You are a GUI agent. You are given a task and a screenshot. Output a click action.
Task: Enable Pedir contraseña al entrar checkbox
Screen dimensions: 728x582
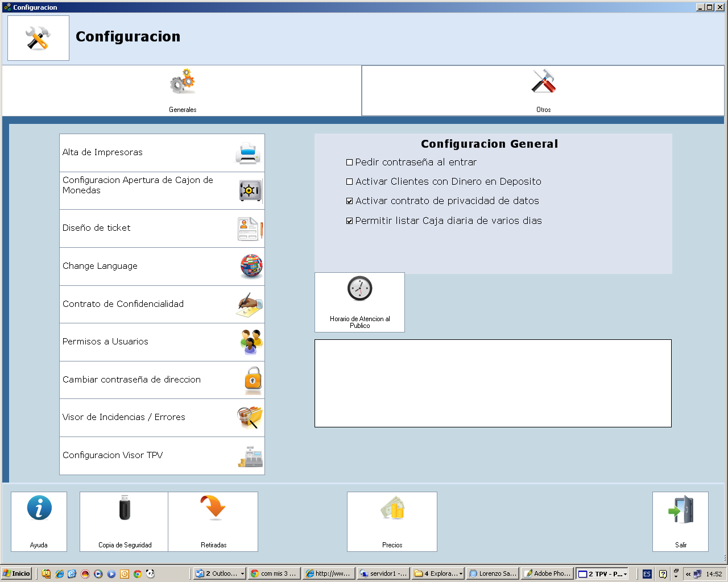350,163
